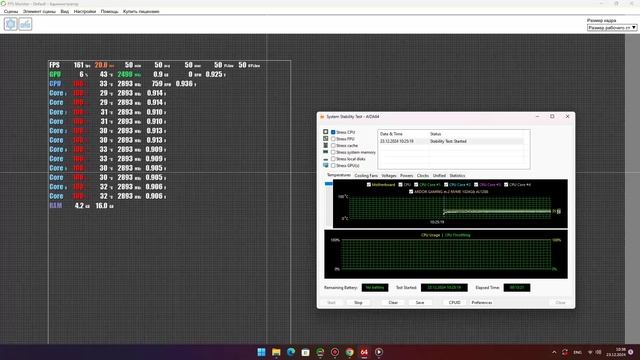Image resolution: width=640 pixels, height=360 pixels.
Task: Open Google Chrome from the taskbar
Action: tap(349, 352)
